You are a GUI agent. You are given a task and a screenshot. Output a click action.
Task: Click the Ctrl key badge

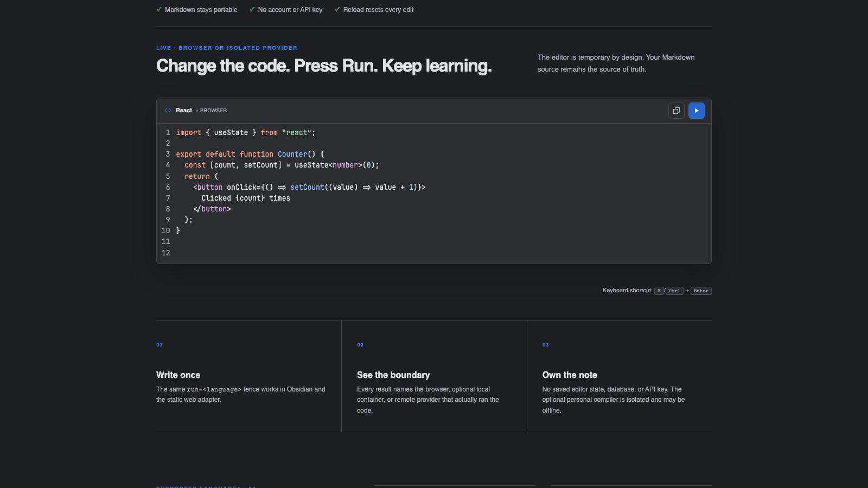674,291
